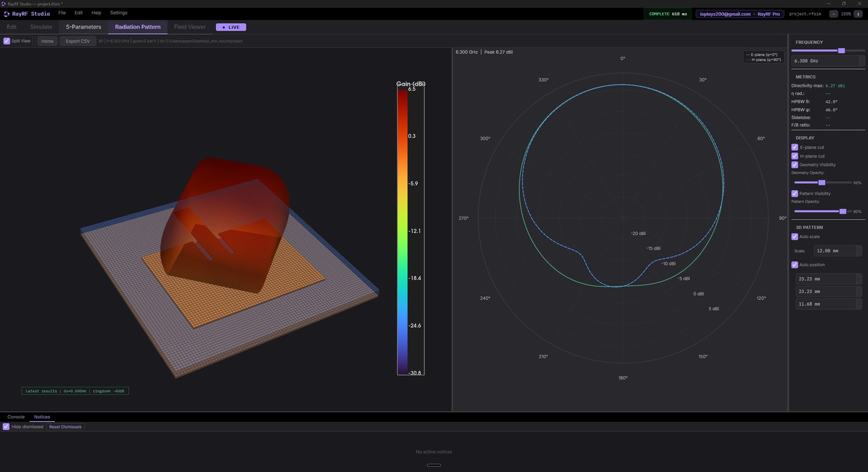Switch to the Field Viewer tab
The width and height of the screenshot is (868, 472).
(190, 27)
